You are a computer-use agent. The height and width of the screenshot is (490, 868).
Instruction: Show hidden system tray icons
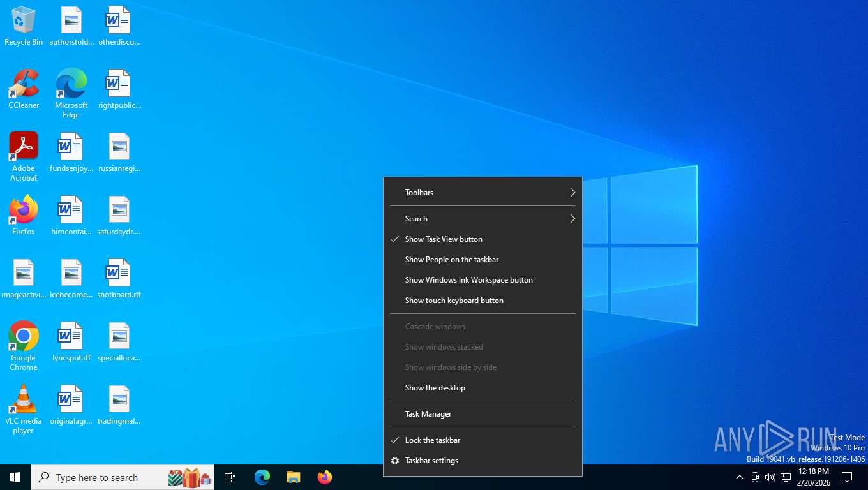739,477
